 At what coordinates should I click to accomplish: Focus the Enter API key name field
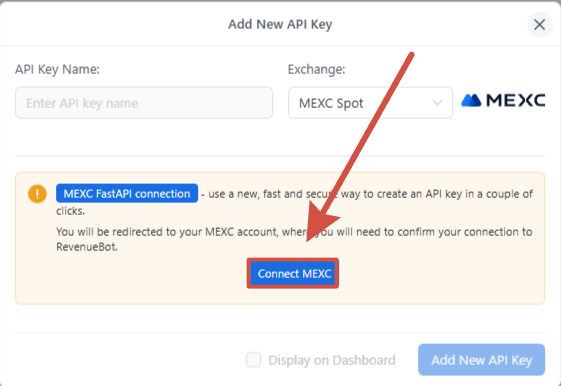(x=144, y=103)
